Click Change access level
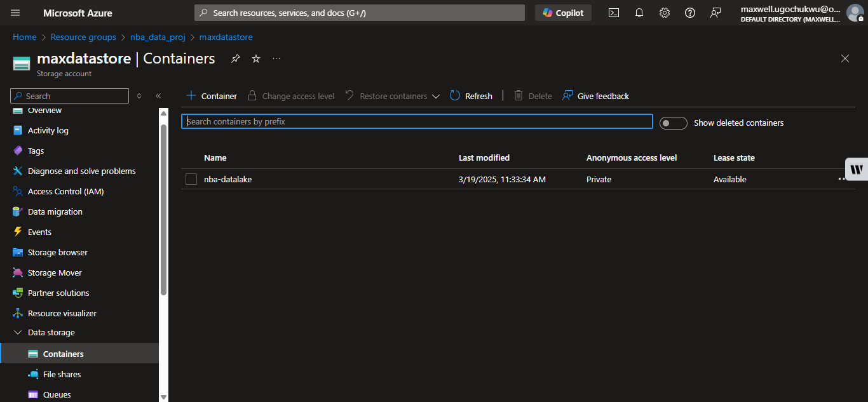The width and height of the screenshot is (868, 402). [x=291, y=96]
